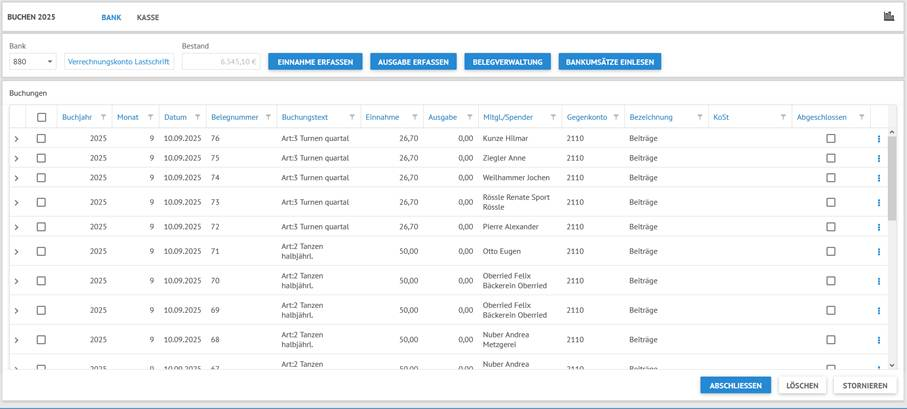Open three-dot menu for Kunze Hilmar row
The image size is (907, 409).
[879, 139]
